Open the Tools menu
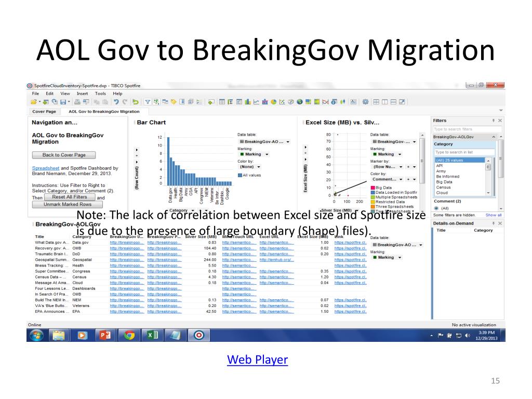This screenshot has height=399, width=532. tap(100, 94)
